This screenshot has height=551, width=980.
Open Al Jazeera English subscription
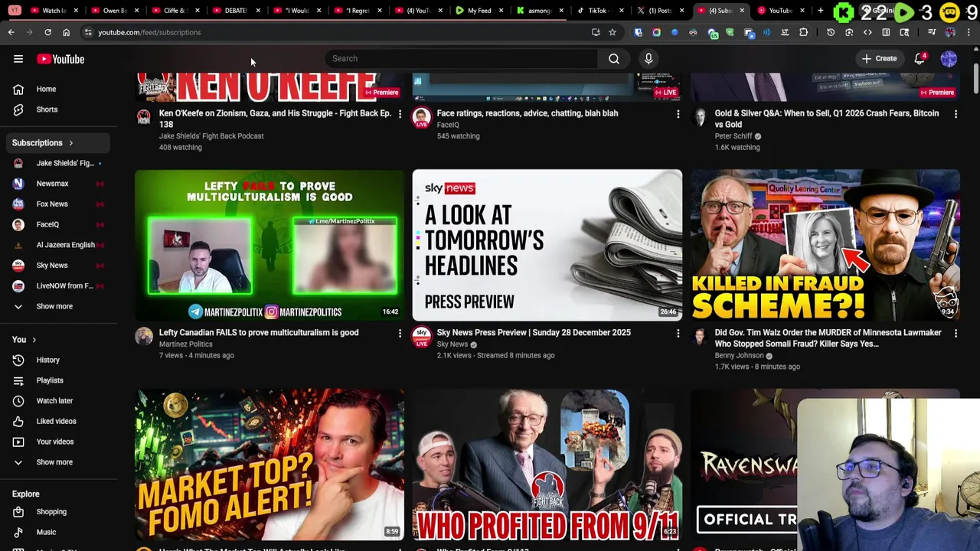tap(59, 245)
